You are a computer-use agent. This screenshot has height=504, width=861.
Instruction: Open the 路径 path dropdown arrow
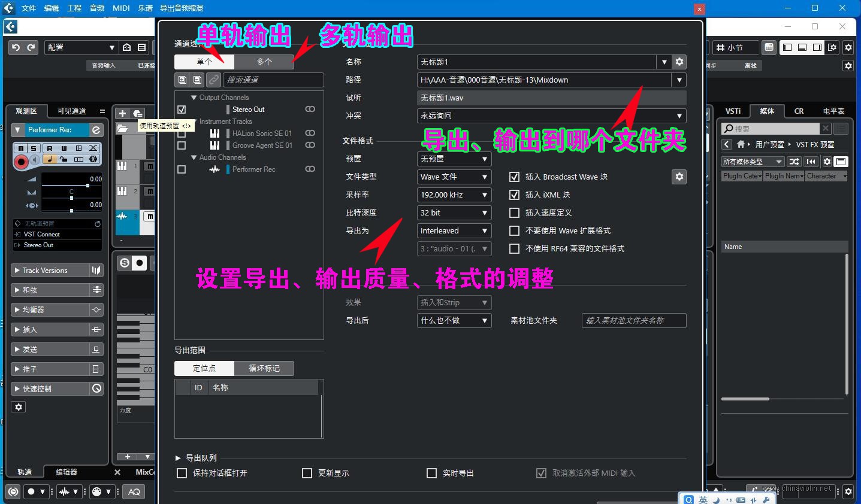click(x=679, y=80)
